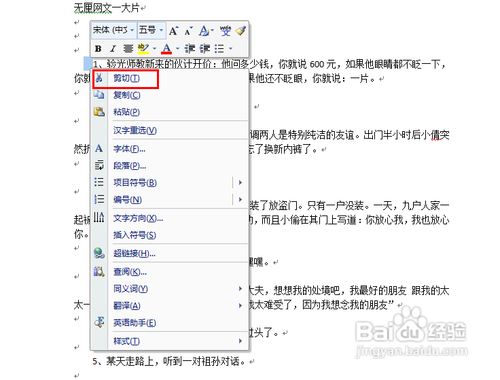Open 同义词(Y) submenu

click(x=170, y=289)
